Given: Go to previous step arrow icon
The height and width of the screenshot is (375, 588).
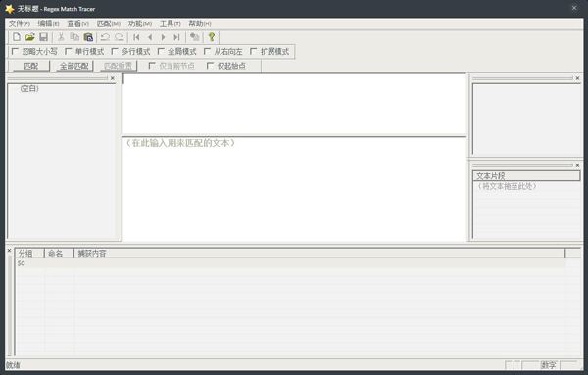Looking at the screenshot, I should pos(150,37).
